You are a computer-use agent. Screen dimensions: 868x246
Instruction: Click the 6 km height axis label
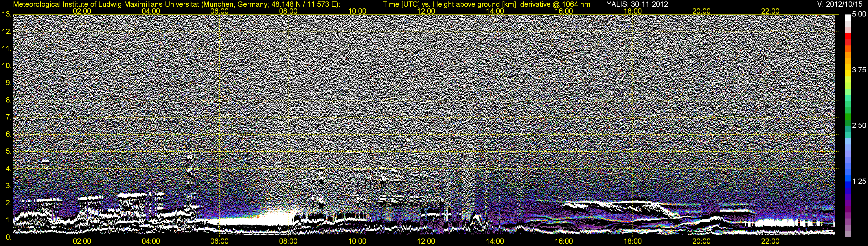point(8,135)
